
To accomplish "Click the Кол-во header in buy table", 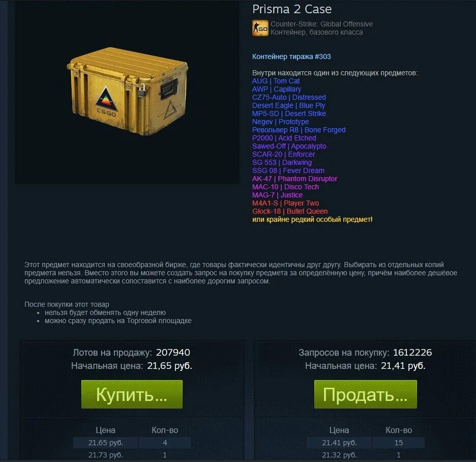I will 399,430.
